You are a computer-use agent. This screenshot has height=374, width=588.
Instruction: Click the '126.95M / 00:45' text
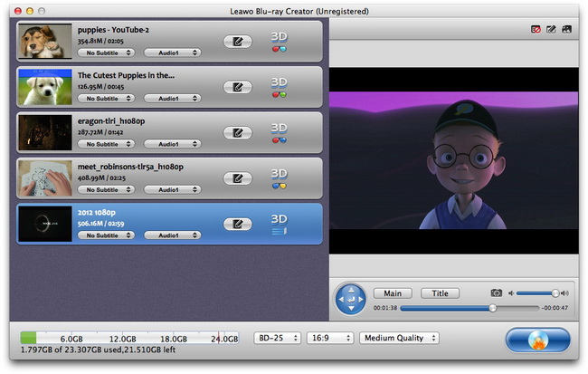coord(101,87)
